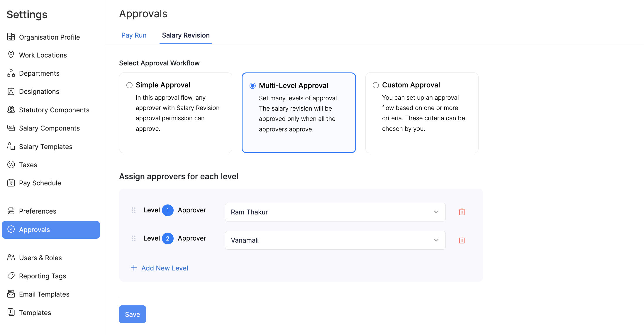The height and width of the screenshot is (335, 644).
Task: Switch to the Pay Run tab
Action: click(134, 35)
